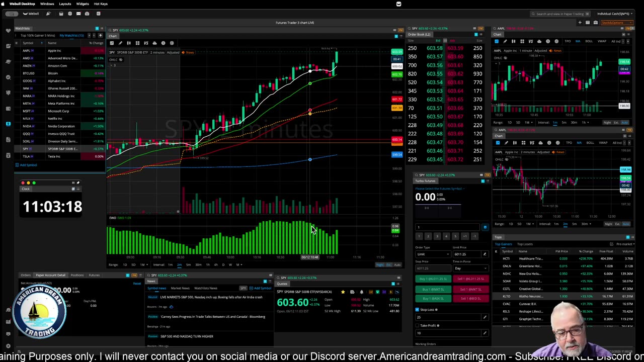644x362 pixels.
Task: Click the News button on the SPY chart
Action: [188, 52]
